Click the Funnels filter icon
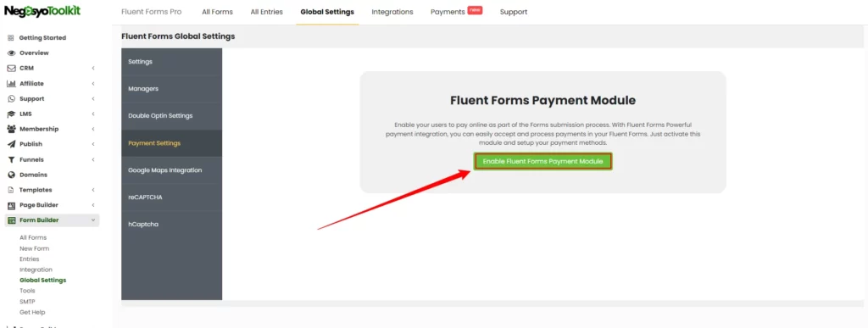 (10, 160)
